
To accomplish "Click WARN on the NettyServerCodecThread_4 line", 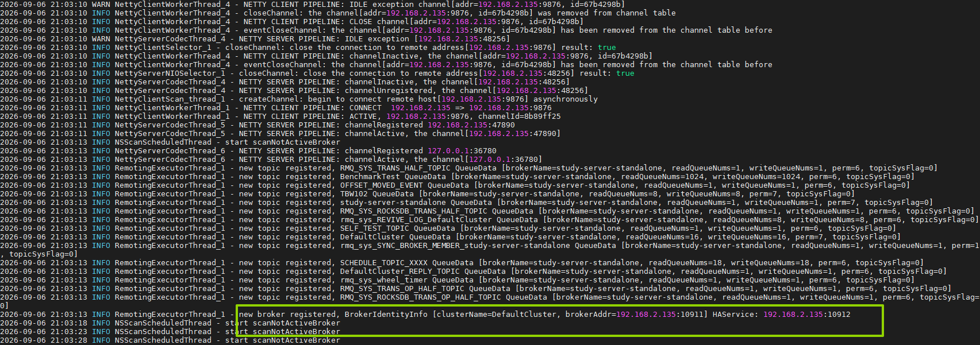I will click(x=101, y=39).
